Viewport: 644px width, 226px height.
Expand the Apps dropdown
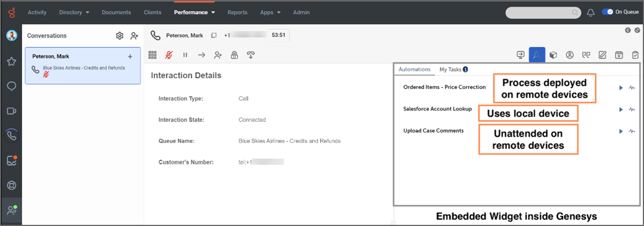[271, 12]
